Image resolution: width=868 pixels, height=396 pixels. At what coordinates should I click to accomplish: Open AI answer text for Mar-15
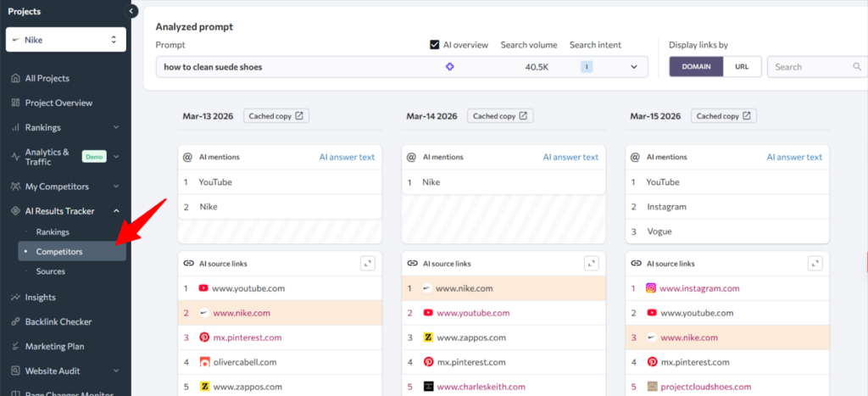pyautogui.click(x=794, y=157)
